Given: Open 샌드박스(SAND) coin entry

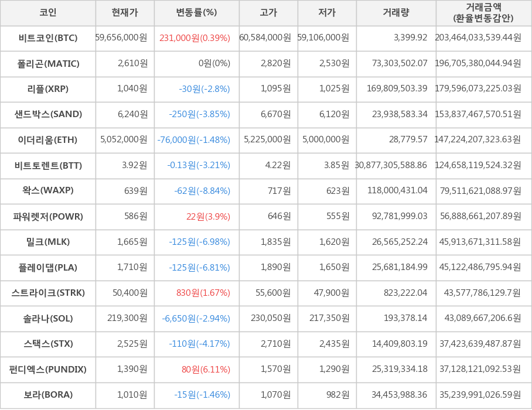Looking at the screenshot, I should [x=48, y=114].
